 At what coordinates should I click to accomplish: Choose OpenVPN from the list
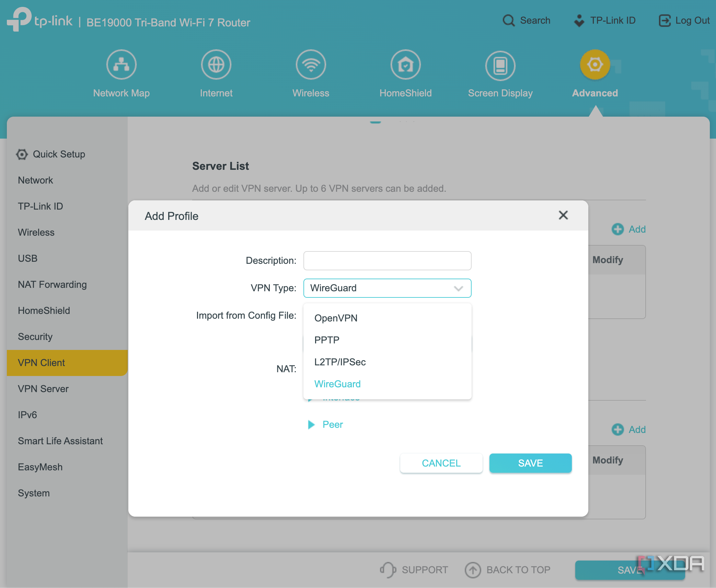(x=387, y=318)
